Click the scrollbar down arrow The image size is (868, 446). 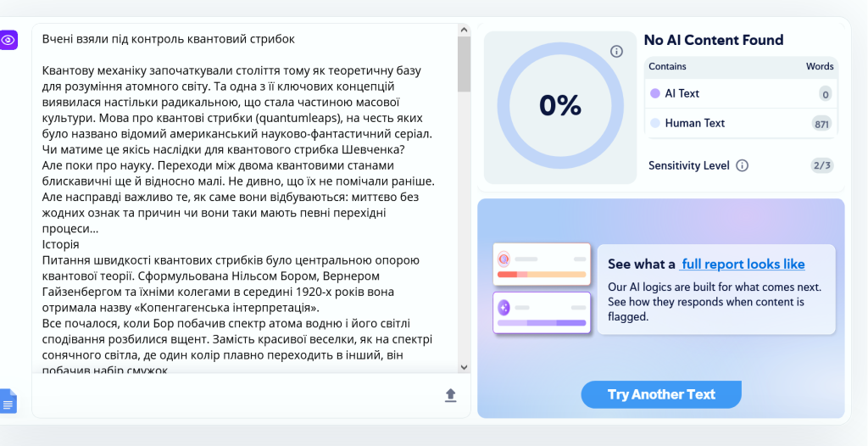tap(464, 367)
